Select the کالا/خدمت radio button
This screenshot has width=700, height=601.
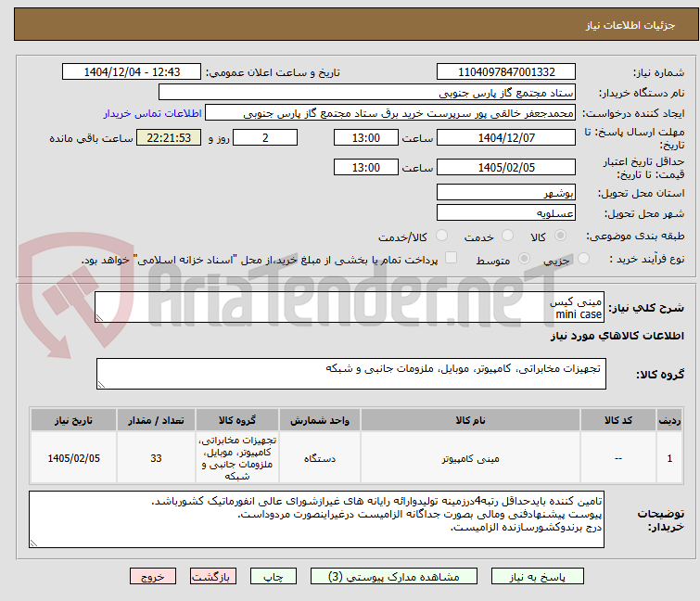click(441, 236)
